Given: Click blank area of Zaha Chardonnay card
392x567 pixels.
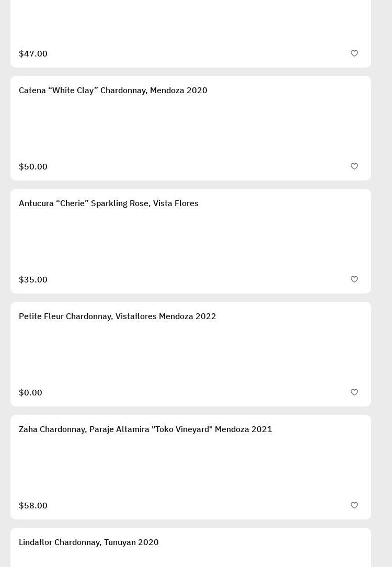Looking at the screenshot, I should tap(191, 467).
